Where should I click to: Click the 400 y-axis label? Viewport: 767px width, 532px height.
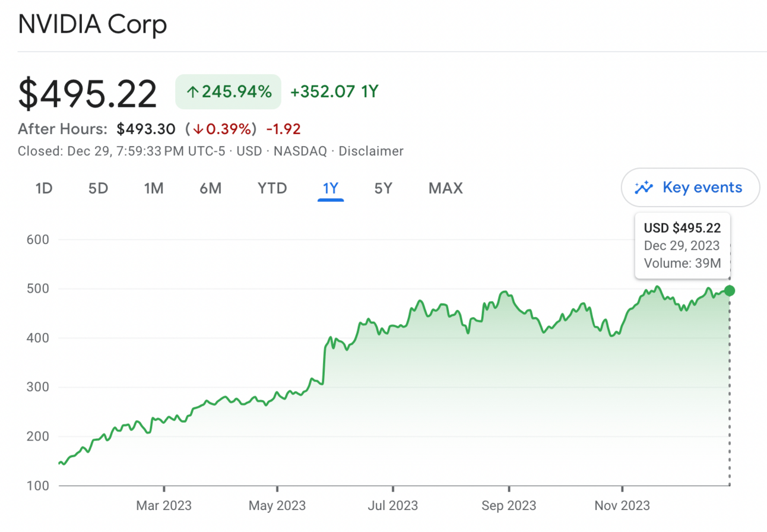coord(37,338)
